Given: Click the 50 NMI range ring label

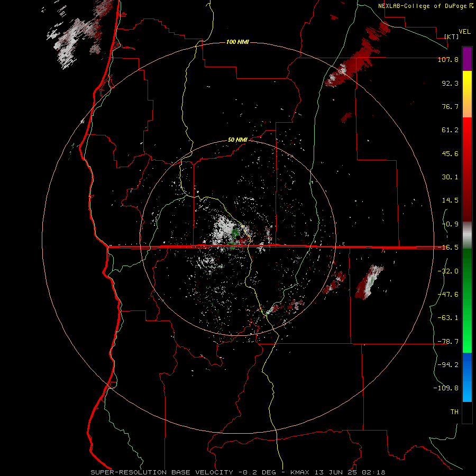Looking at the screenshot, I should coord(237,140).
